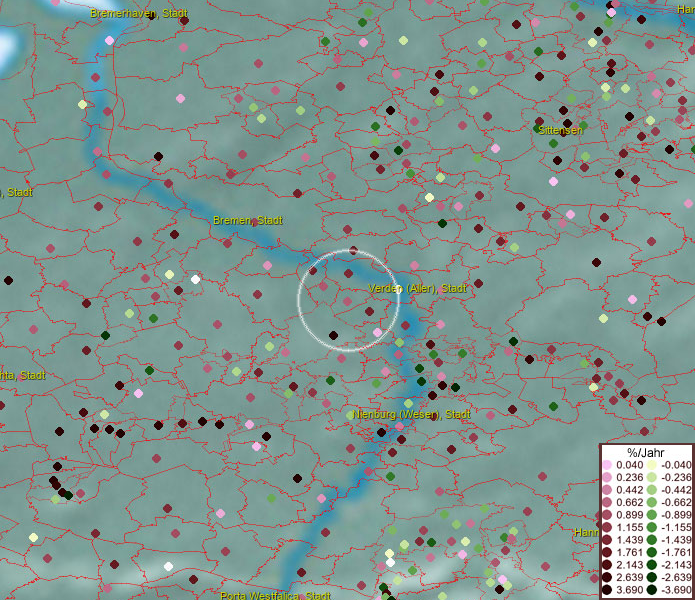Select the 1.155 legend color dot
695x600 pixels.
pyautogui.click(x=607, y=527)
